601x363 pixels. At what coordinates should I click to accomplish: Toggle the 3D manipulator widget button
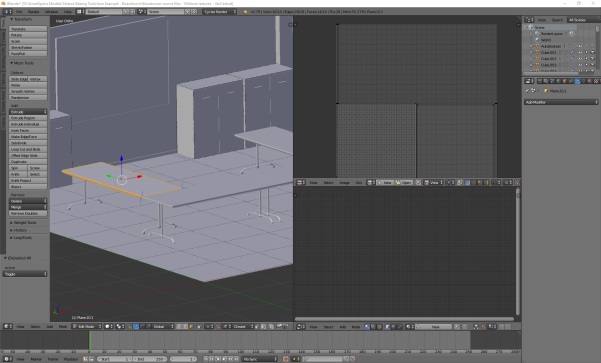point(130,327)
